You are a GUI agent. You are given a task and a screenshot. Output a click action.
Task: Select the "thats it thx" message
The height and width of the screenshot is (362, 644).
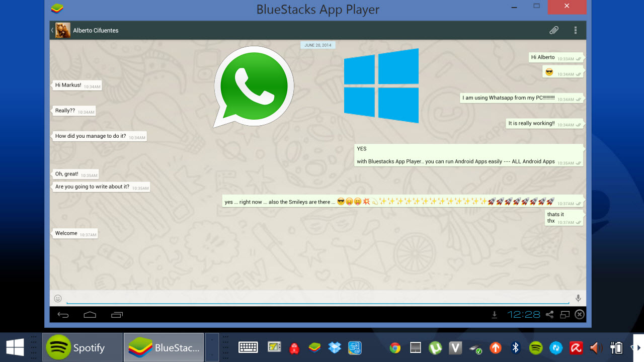565,218
